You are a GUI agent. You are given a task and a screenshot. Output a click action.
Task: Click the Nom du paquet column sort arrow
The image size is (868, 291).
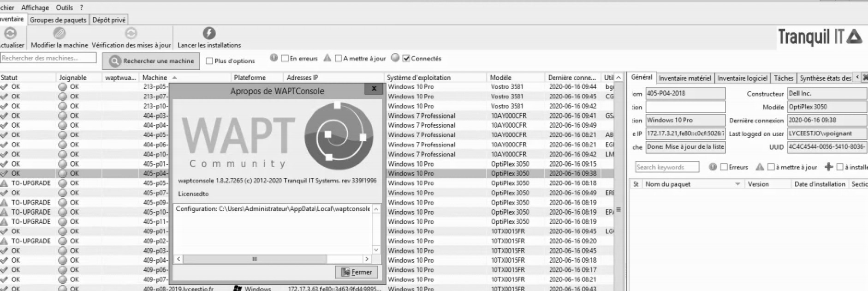pos(737,184)
